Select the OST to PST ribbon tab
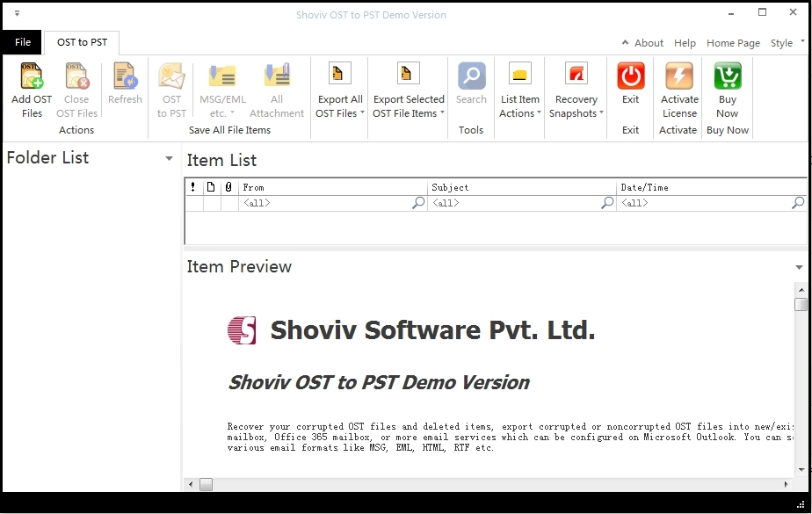 pos(82,42)
